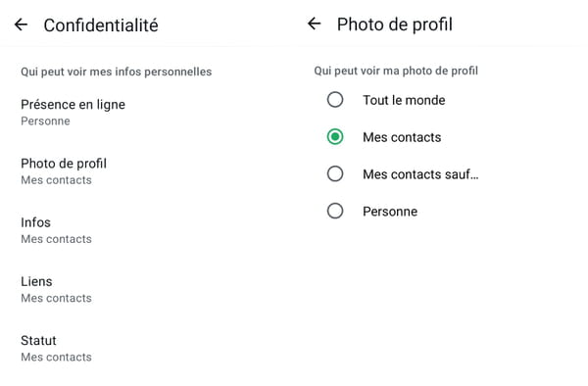Click the Qui peut voir ma photo de profil header

(x=396, y=71)
